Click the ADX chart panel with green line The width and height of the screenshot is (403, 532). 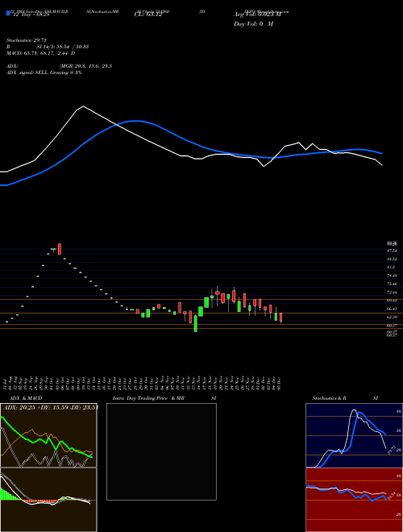pyautogui.click(x=48, y=435)
